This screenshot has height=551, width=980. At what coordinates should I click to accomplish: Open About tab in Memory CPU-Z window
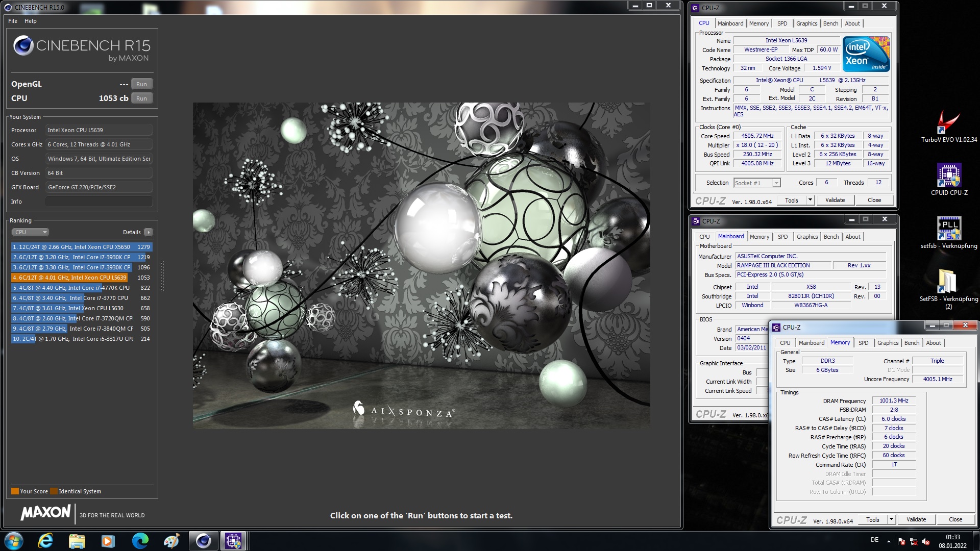click(x=934, y=343)
